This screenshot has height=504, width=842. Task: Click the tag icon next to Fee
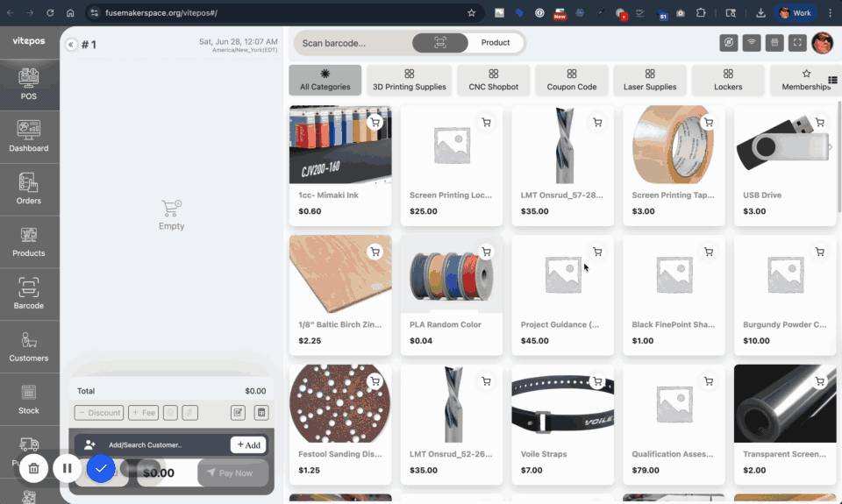pos(190,412)
